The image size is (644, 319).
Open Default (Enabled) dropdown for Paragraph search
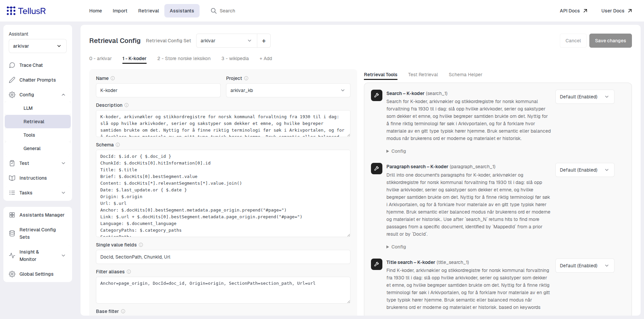tap(585, 170)
